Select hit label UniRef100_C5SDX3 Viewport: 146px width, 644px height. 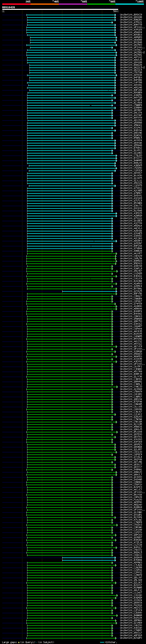(x=131, y=525)
